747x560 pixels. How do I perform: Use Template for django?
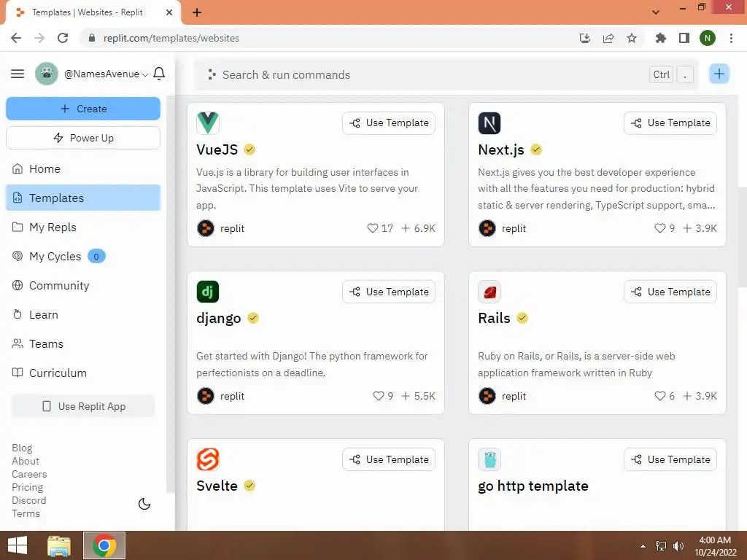pyautogui.click(x=389, y=292)
